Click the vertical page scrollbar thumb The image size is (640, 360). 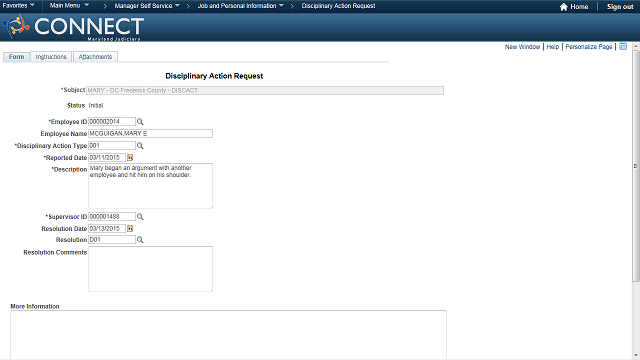636,165
